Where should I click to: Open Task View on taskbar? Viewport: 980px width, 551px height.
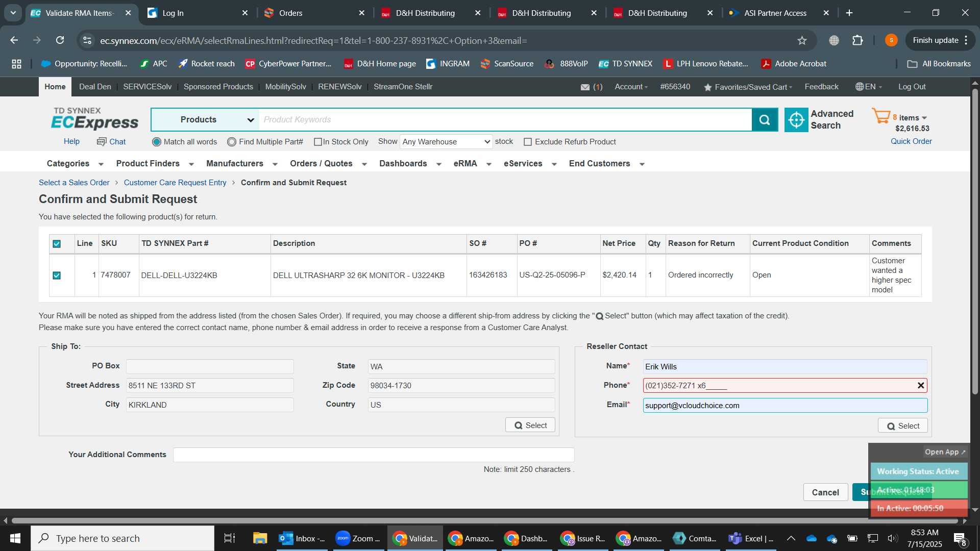230,538
